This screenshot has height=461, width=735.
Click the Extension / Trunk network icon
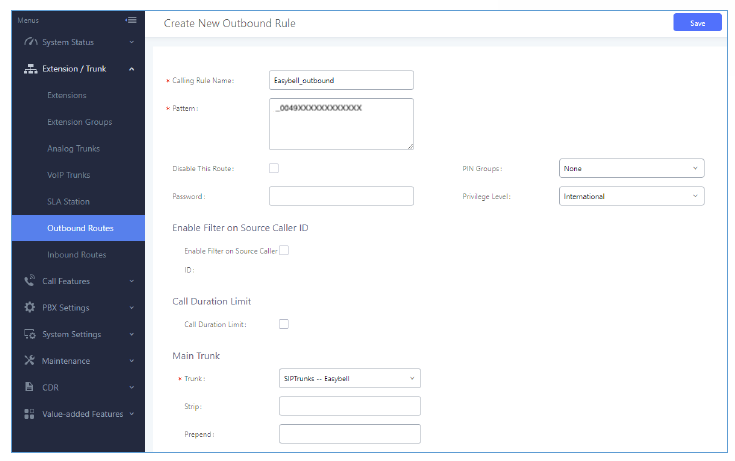[x=30, y=69]
